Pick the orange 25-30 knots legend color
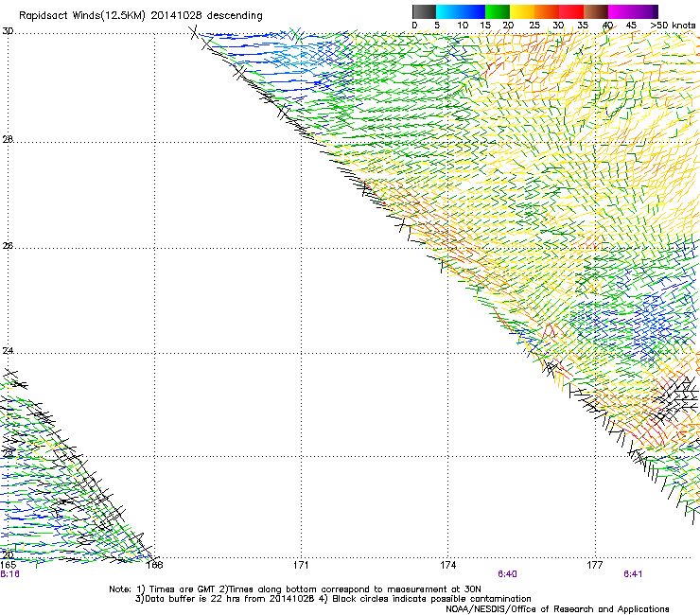 [547, 11]
